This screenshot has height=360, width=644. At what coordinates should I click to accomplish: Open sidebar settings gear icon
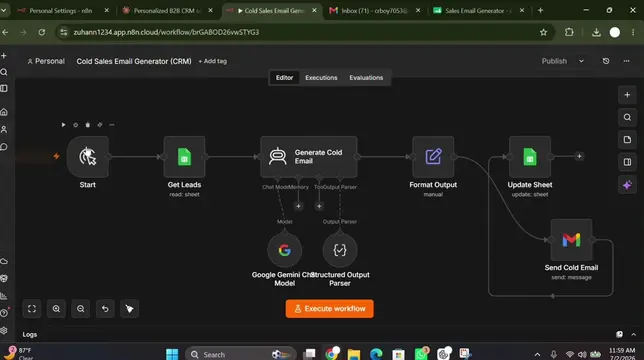coord(4,330)
